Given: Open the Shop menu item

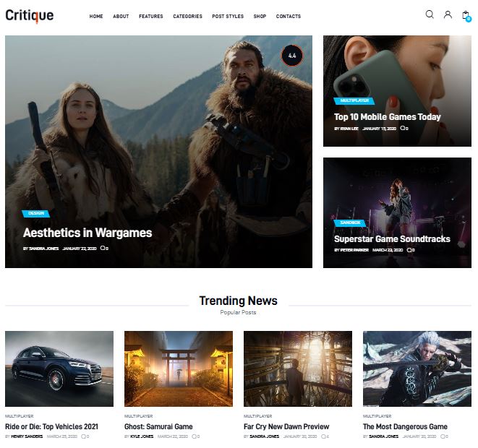Looking at the screenshot, I should (x=260, y=16).
